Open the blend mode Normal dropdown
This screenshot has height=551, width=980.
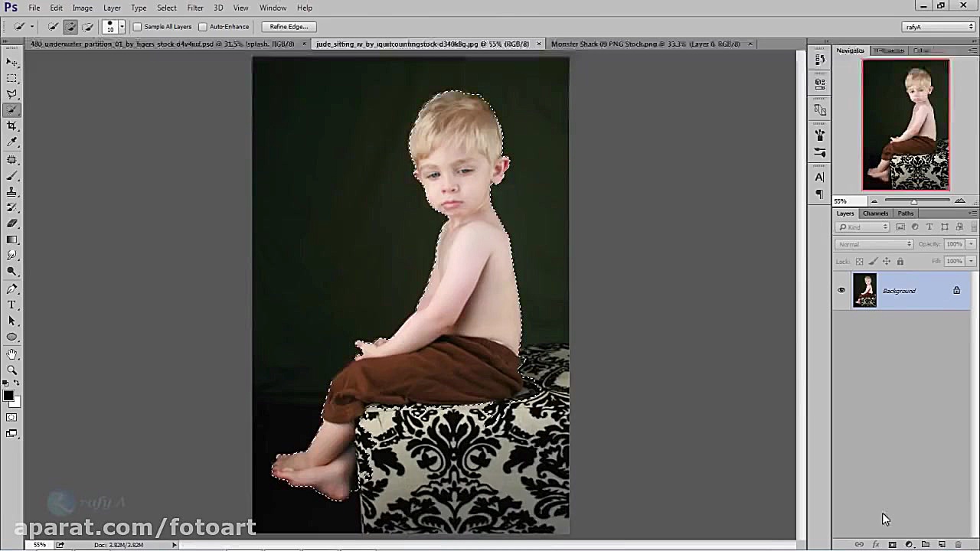pos(874,244)
